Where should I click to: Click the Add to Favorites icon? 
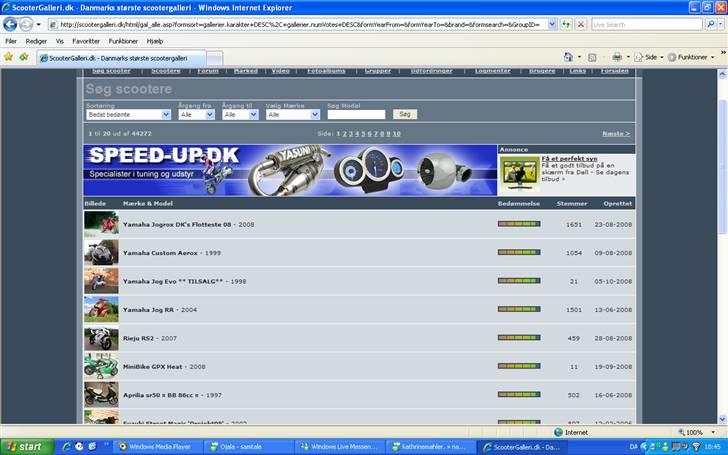tap(23, 57)
